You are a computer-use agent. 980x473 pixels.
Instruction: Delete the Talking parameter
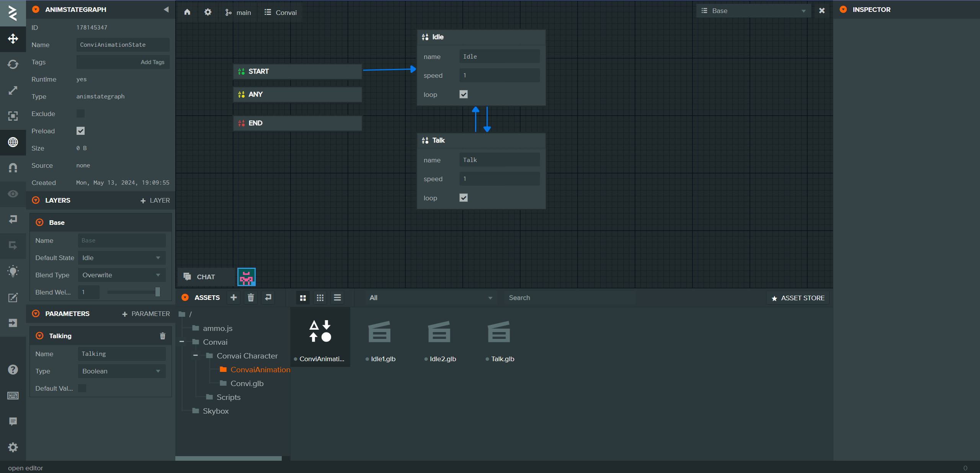[162, 336]
